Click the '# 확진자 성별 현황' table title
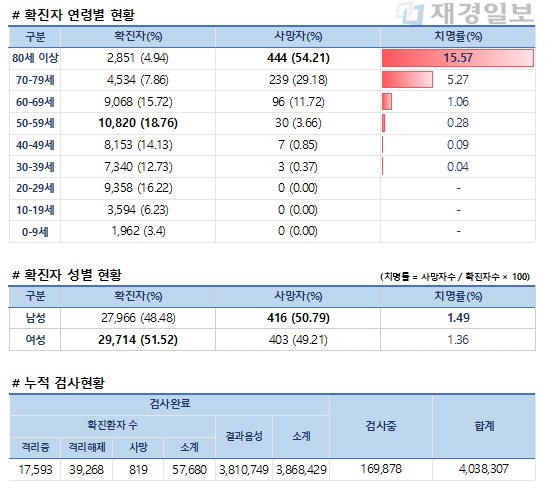This screenshot has height=487, width=548. pos(66,275)
